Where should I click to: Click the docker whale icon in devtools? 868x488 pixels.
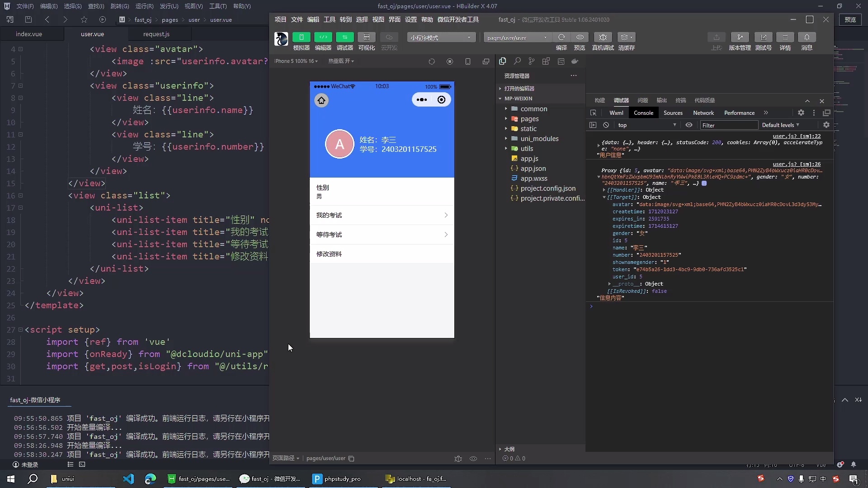tap(575, 61)
